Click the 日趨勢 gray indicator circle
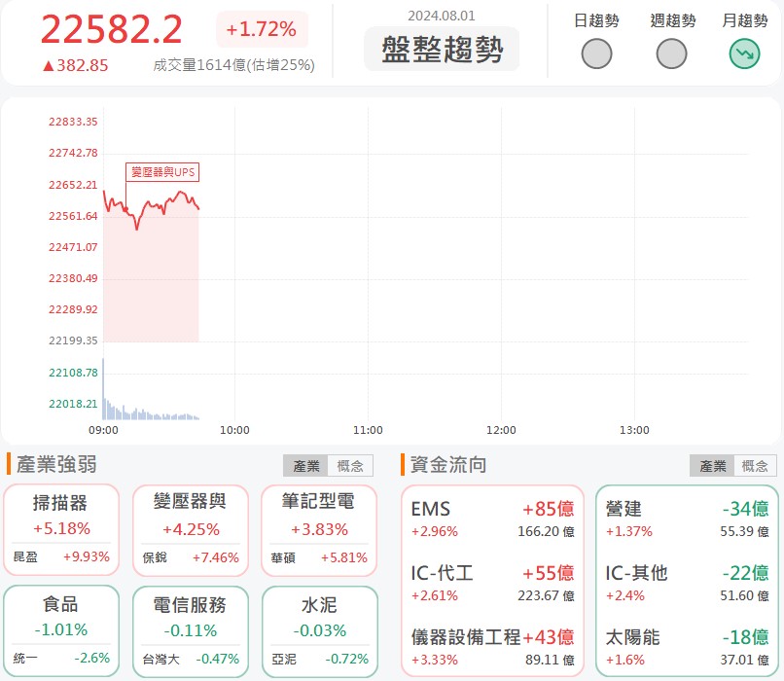The width and height of the screenshot is (784, 681). (x=596, y=54)
